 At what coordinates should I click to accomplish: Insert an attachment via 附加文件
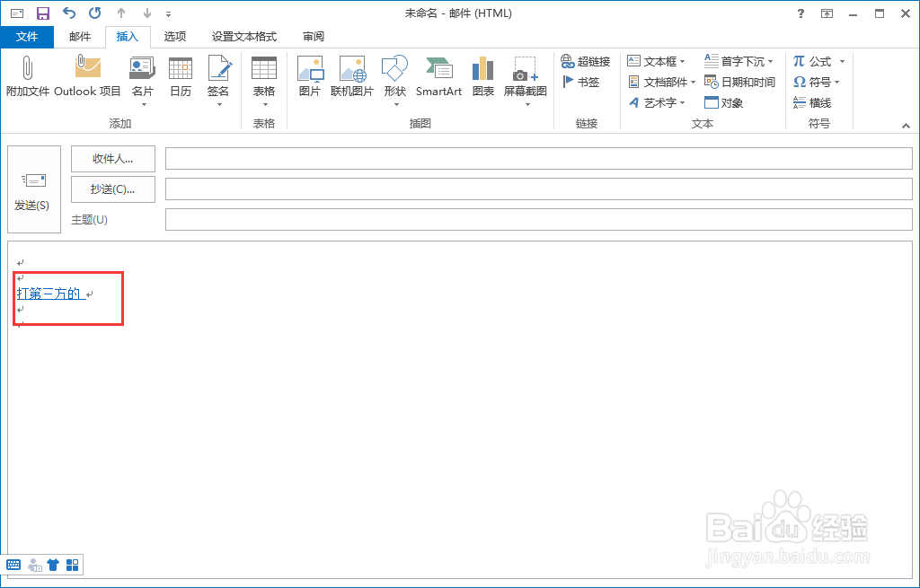point(27,81)
